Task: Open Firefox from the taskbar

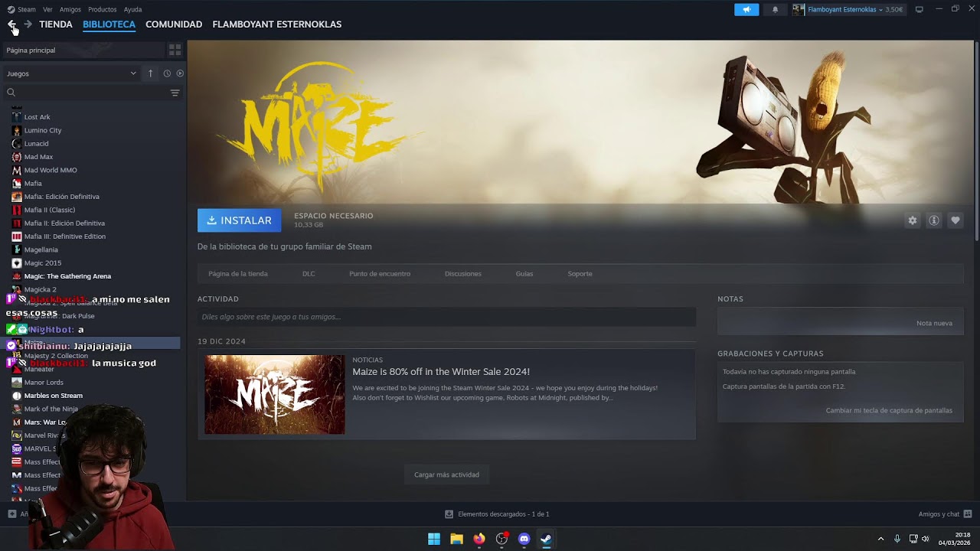Action: point(479,539)
